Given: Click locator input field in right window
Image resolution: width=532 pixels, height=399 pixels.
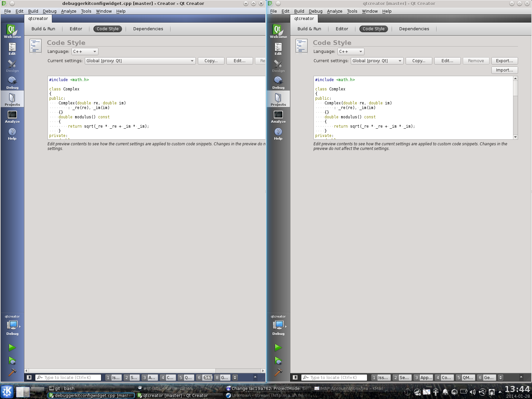Looking at the screenshot, I should coord(334,377).
